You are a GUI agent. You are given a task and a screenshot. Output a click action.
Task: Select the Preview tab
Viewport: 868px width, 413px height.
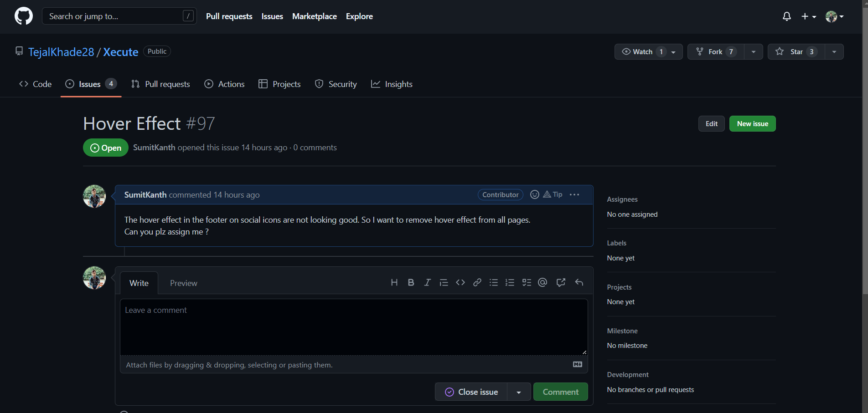(x=184, y=283)
